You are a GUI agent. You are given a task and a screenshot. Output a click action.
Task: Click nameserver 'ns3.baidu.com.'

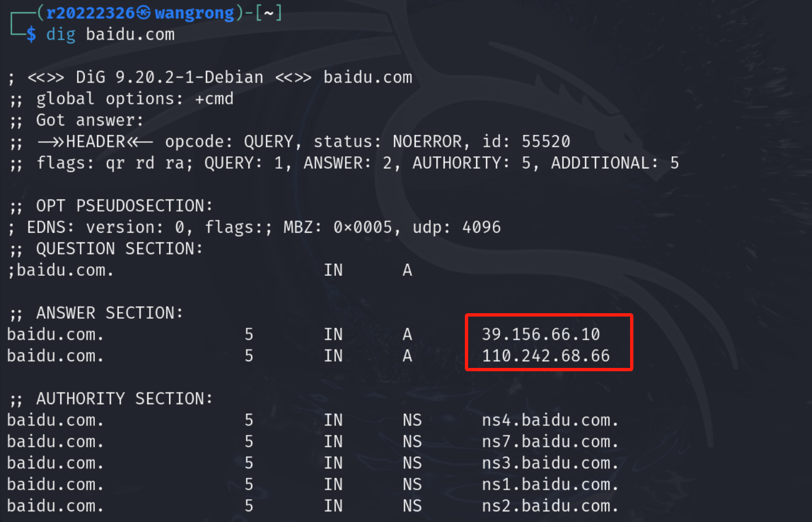550,463
